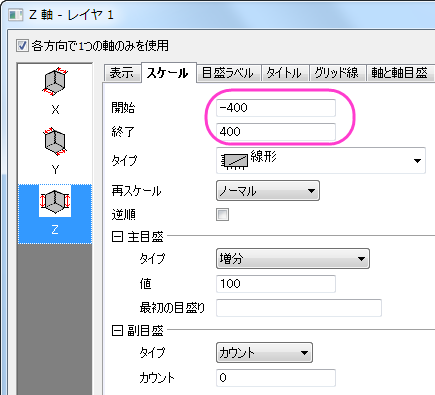Toggle '各方向で1つの軸のみを使用' checkbox

point(22,46)
